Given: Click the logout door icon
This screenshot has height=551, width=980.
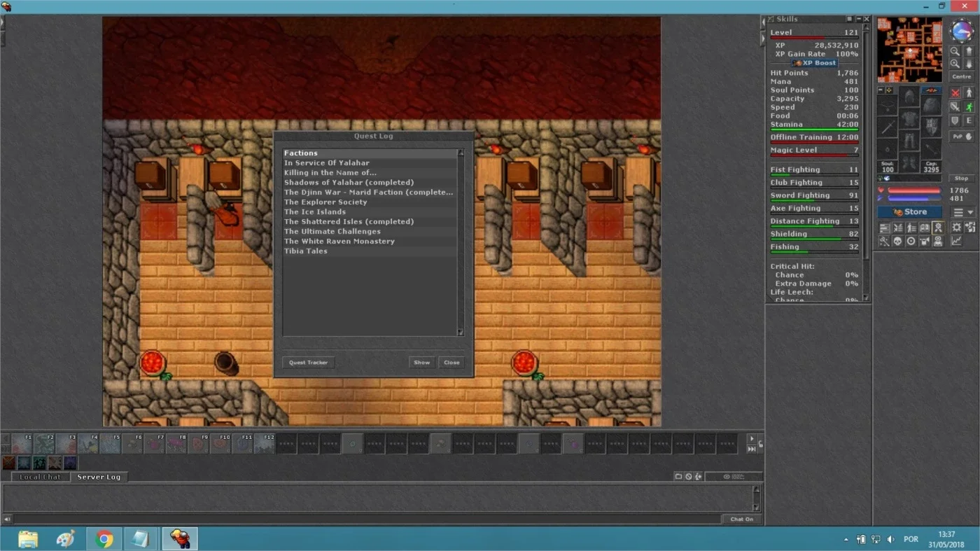Looking at the screenshot, I should click(x=970, y=228).
